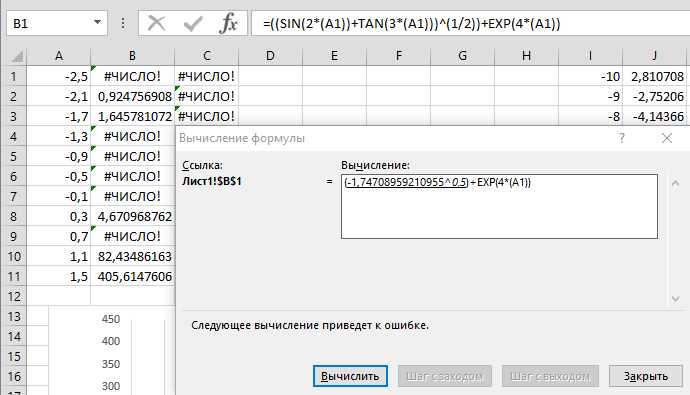Screen dimensions: 690x395
Task: Click cell A11 with value 1,5
Action: pos(59,276)
